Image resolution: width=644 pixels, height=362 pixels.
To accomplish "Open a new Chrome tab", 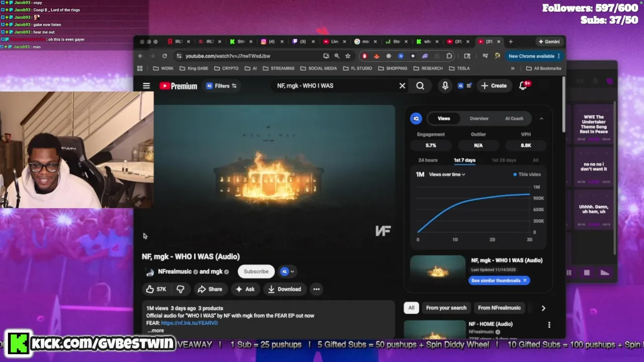I will pos(511,42).
